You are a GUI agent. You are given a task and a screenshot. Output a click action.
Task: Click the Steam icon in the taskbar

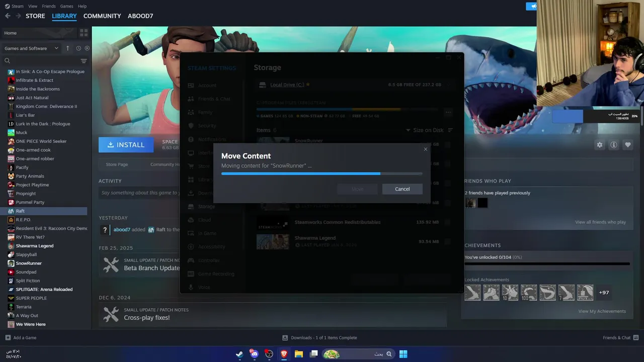(x=239, y=354)
